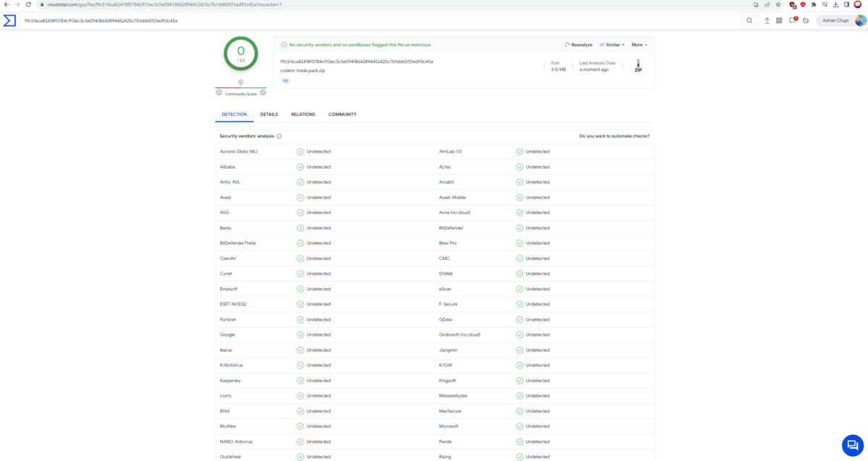Bookmark page with star icon
Viewport: 868px width, 461px height.
tap(778, 4)
